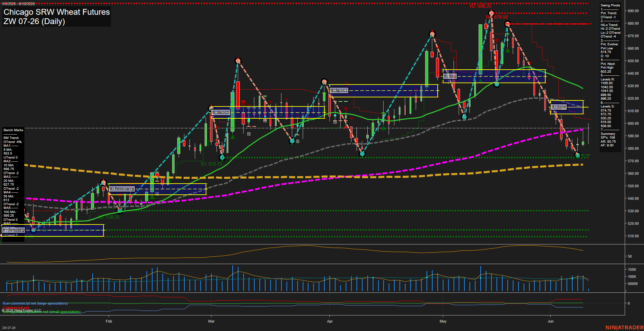Click the 'Feb' time axis label

(109, 321)
